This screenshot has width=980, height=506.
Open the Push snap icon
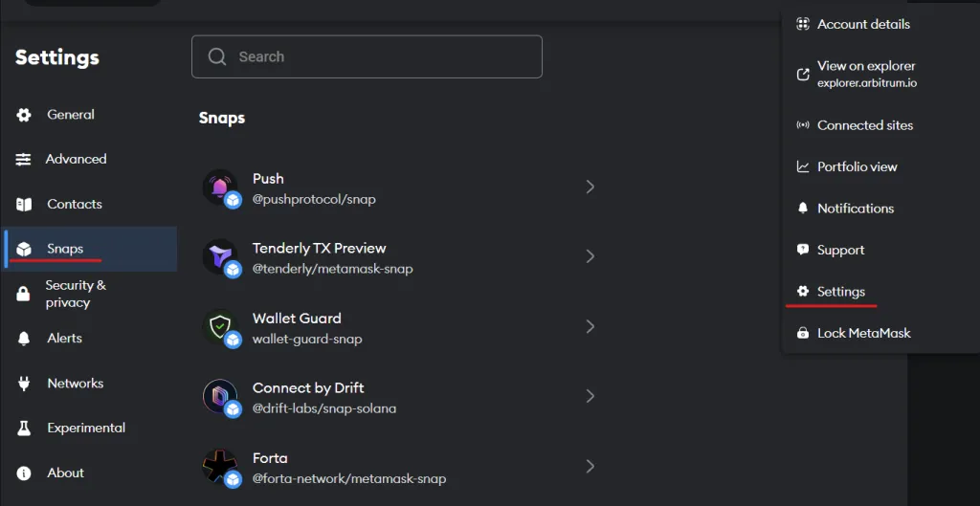220,187
